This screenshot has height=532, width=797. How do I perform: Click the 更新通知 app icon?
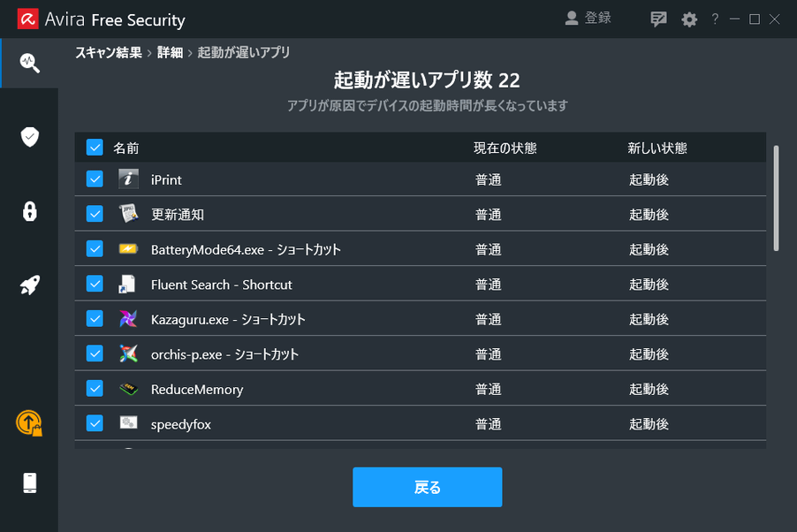(x=128, y=214)
